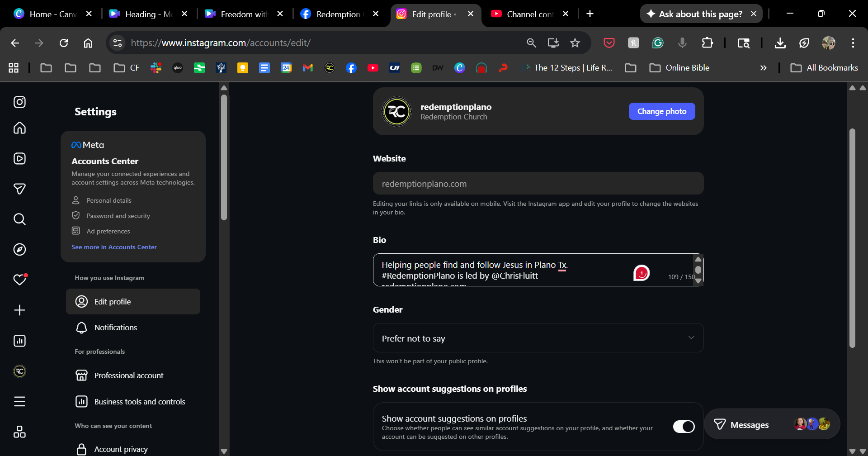The height and width of the screenshot is (456, 868).
Task: Open Instagram search magnifier in sidebar
Action: click(x=19, y=219)
